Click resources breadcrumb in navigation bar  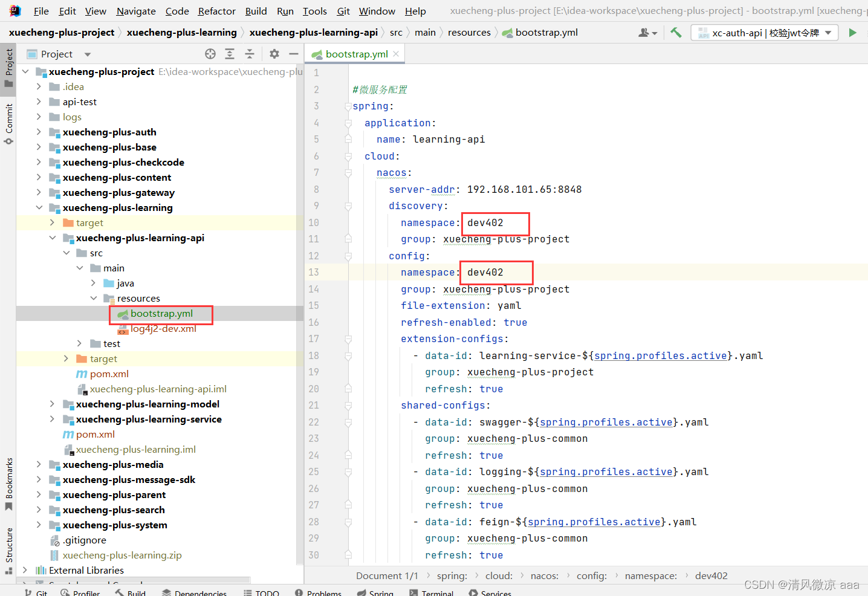click(469, 33)
